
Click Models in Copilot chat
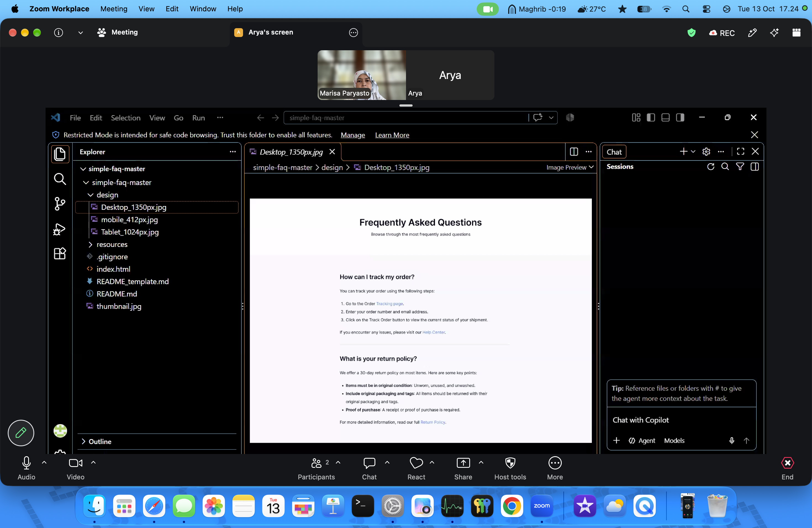pyautogui.click(x=674, y=440)
